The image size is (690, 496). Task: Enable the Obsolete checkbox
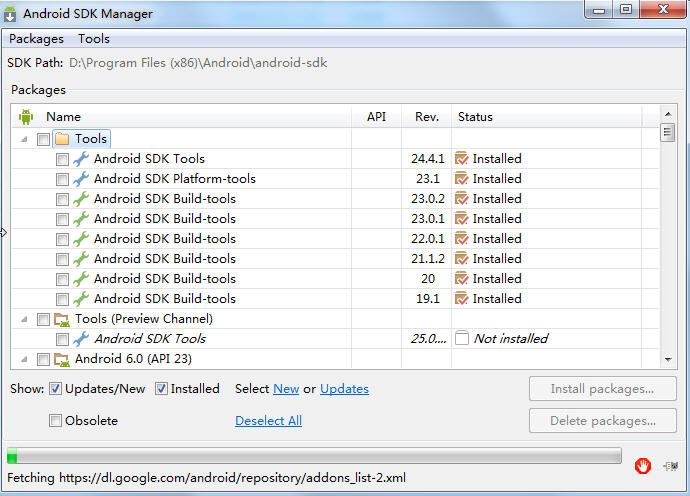(55, 421)
